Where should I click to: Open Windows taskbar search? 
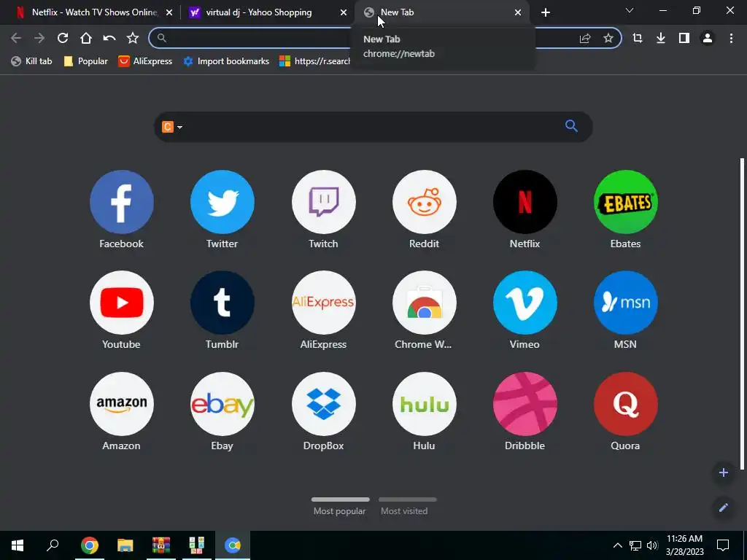pyautogui.click(x=53, y=545)
